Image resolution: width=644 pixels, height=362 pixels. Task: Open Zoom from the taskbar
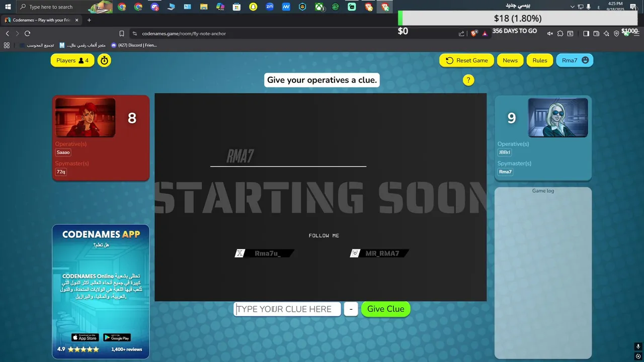point(270,7)
